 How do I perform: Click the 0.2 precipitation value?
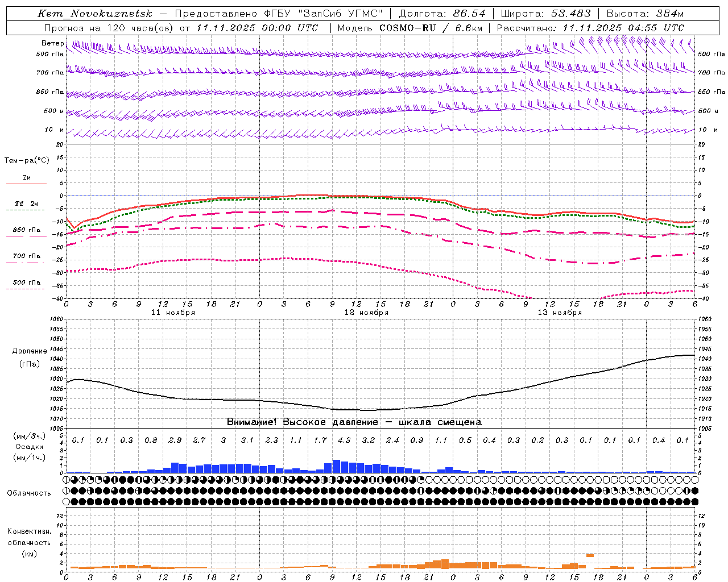(537, 440)
